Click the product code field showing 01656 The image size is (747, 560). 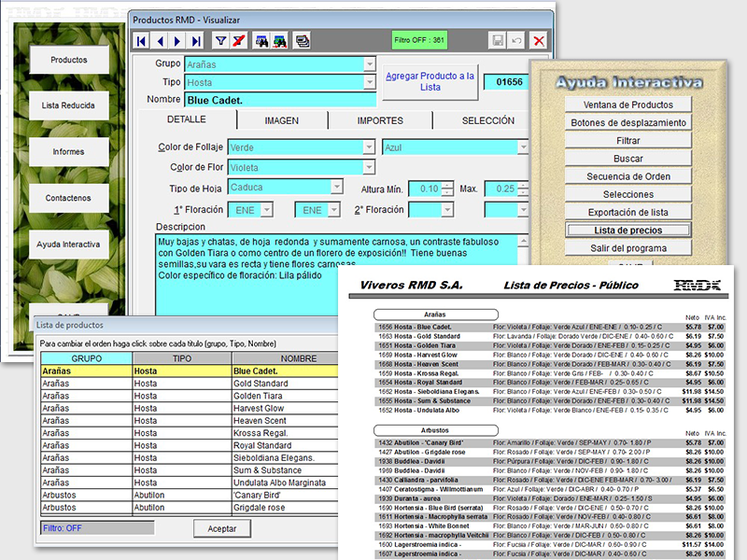point(506,82)
